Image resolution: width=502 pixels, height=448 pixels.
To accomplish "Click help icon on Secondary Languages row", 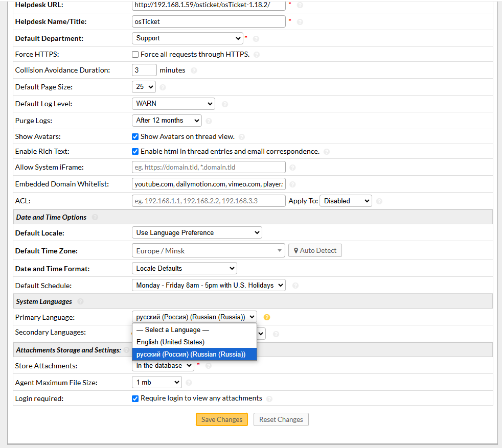I will [276, 334].
